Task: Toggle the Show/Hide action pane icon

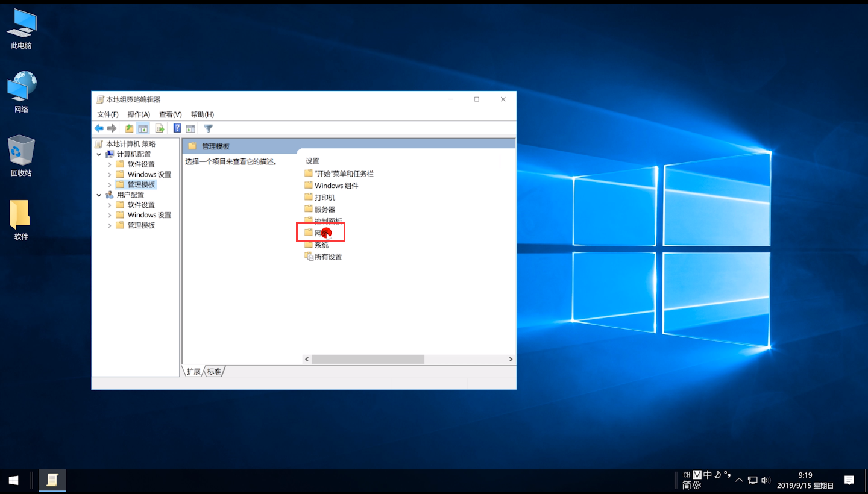Action: (190, 128)
